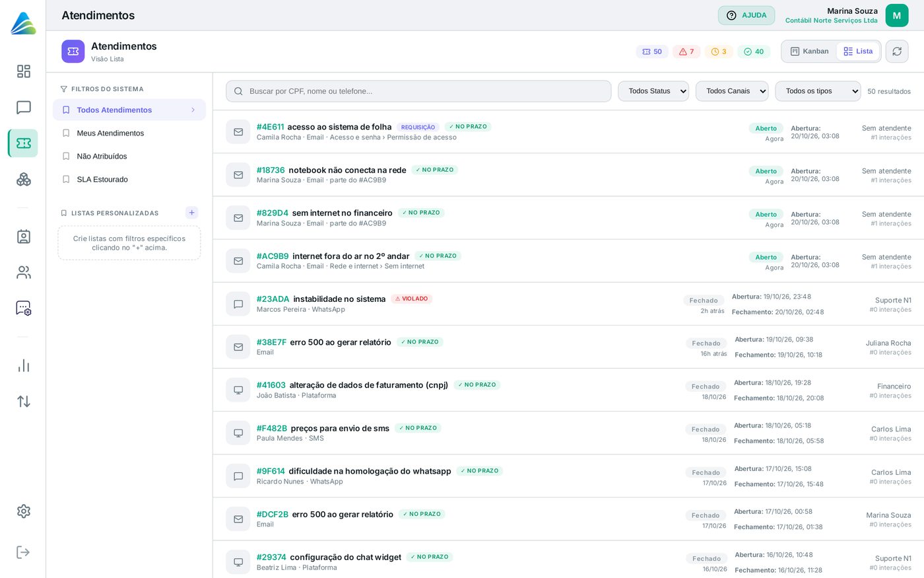Image resolution: width=924 pixels, height=578 pixels.
Task: Open the chat messages sidebar icon
Action: point(24,107)
